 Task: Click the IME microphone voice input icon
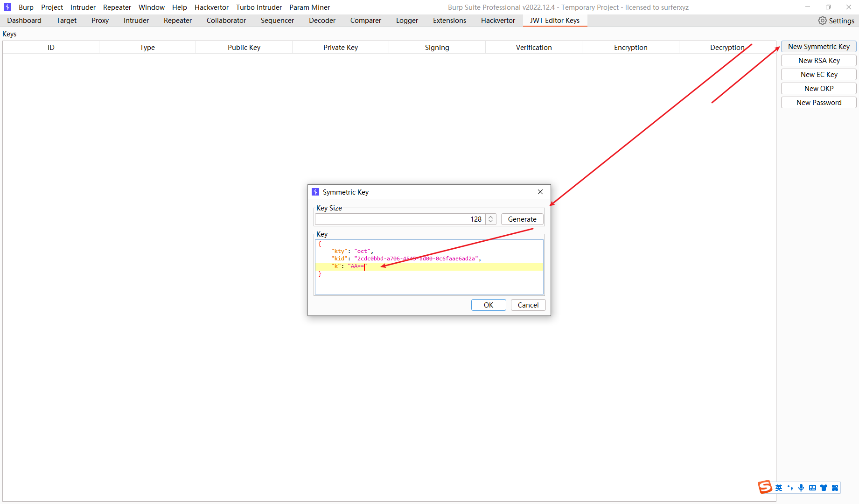(x=801, y=488)
